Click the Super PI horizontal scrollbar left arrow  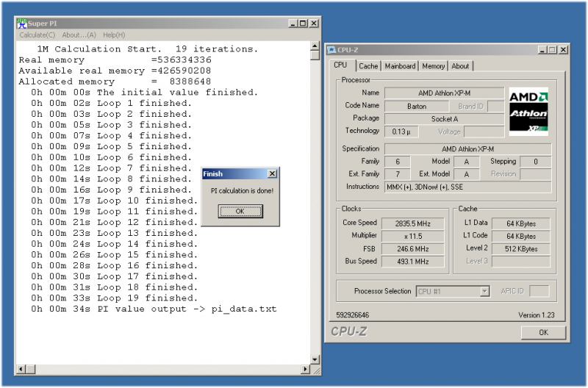21,369
